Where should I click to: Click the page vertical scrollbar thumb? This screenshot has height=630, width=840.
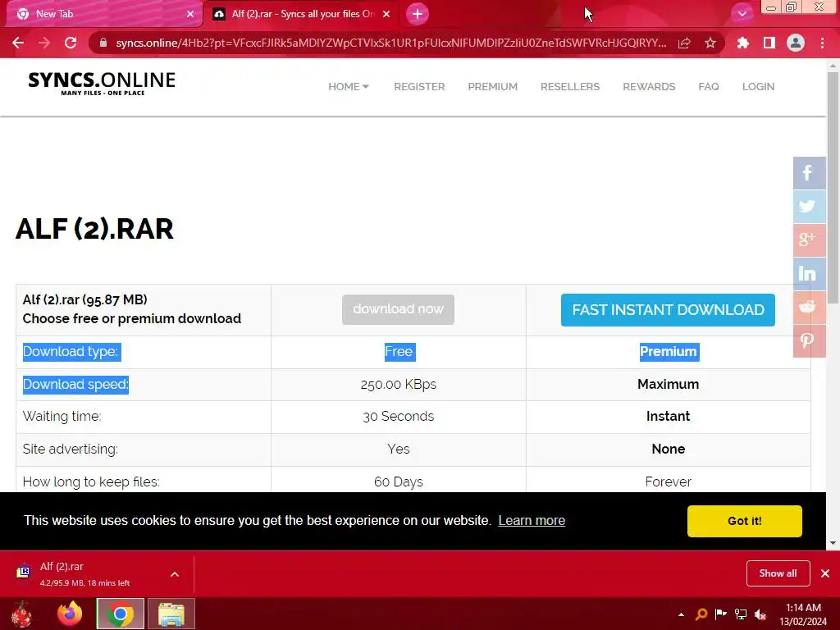(833, 188)
